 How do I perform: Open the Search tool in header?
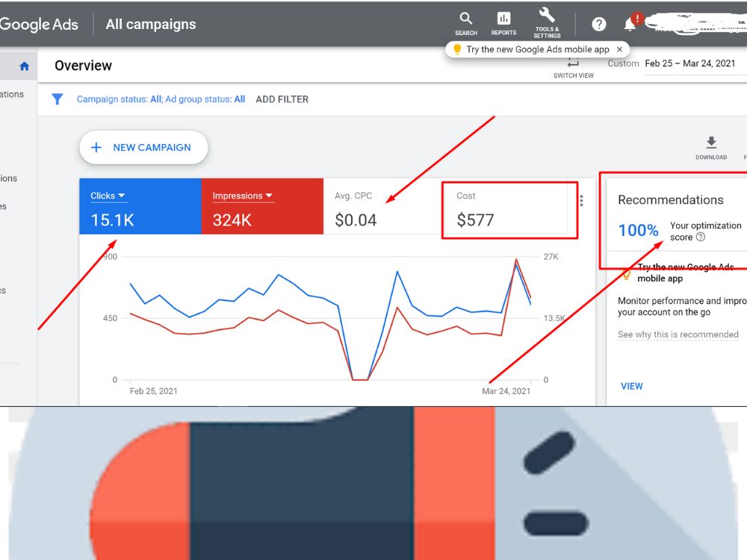pyautogui.click(x=466, y=25)
